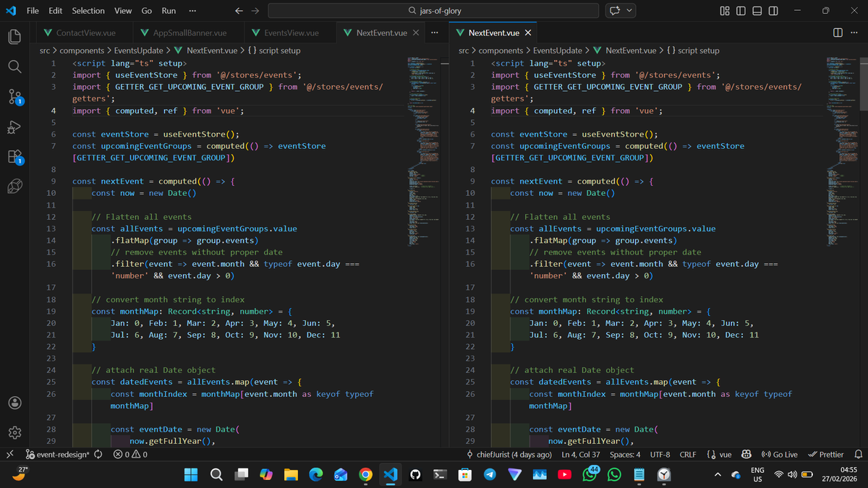Open Microsoft Edge from the taskbar
The width and height of the screenshot is (868, 488).
tap(316, 474)
